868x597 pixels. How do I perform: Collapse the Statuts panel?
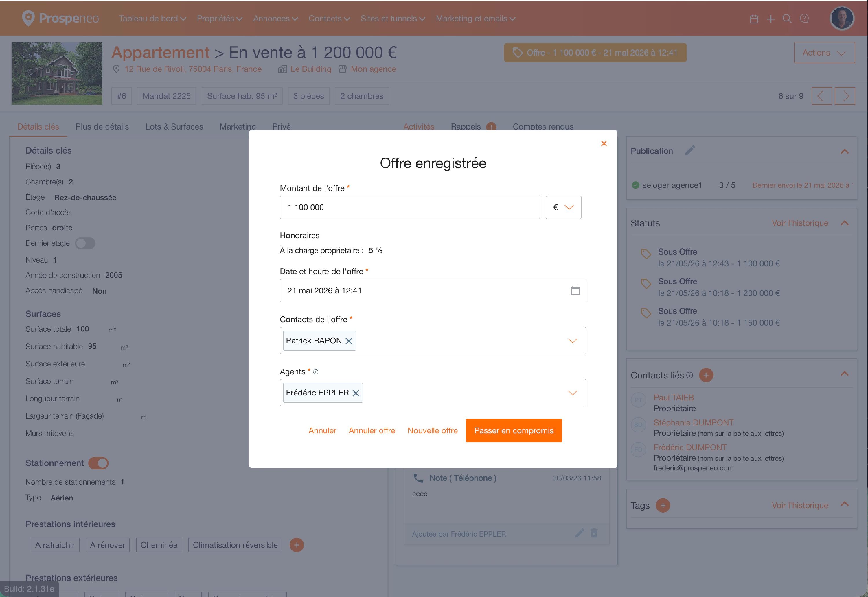(844, 223)
